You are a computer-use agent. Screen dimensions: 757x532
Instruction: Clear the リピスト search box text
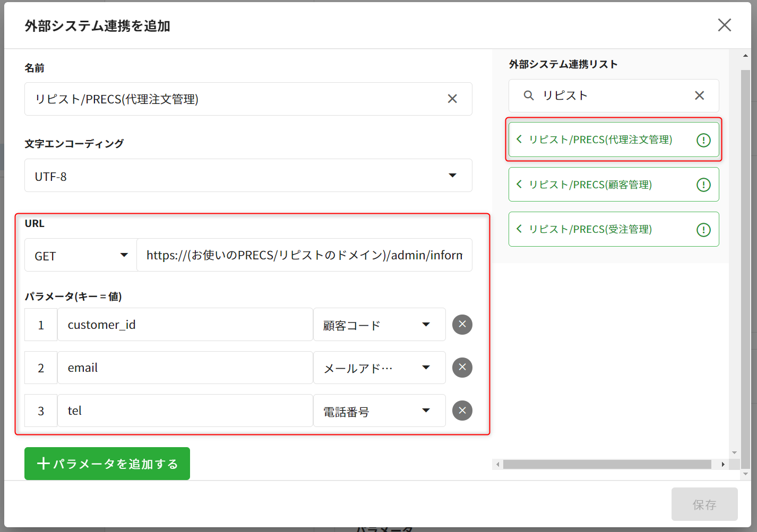point(699,95)
